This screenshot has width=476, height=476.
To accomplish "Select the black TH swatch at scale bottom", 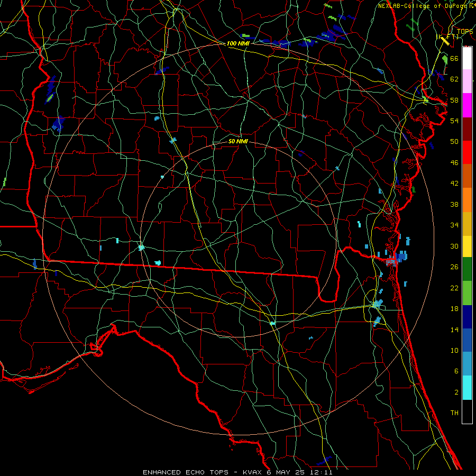I will [467, 411].
